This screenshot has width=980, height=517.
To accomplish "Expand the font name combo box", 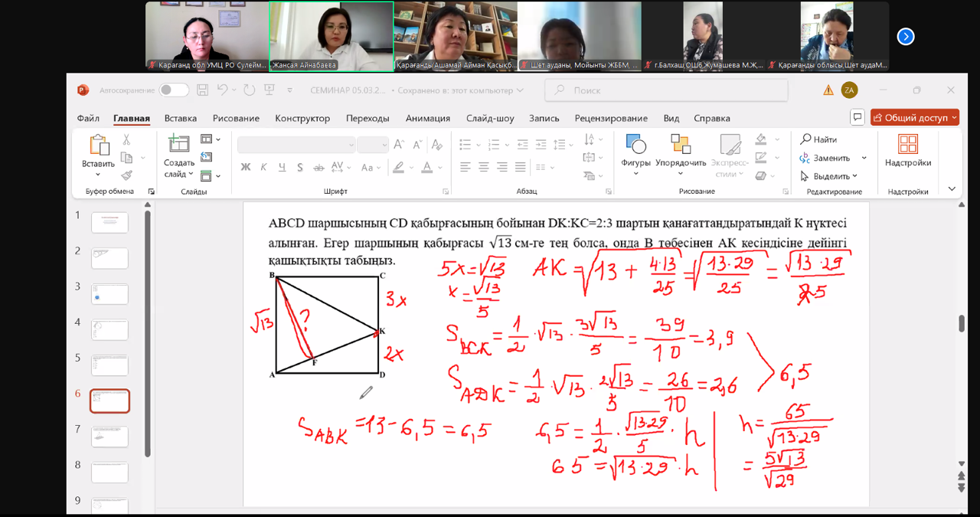I will (351, 145).
